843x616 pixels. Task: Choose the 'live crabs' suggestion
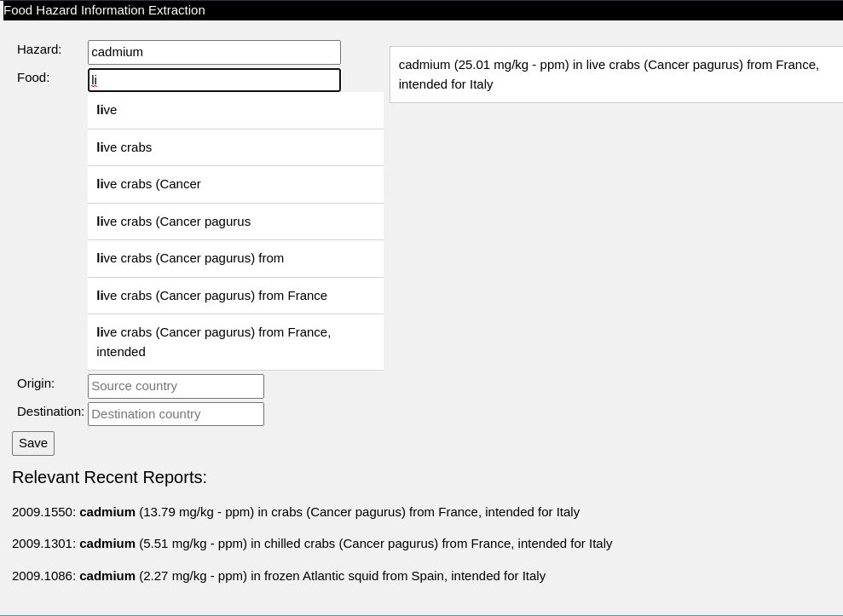(x=235, y=147)
